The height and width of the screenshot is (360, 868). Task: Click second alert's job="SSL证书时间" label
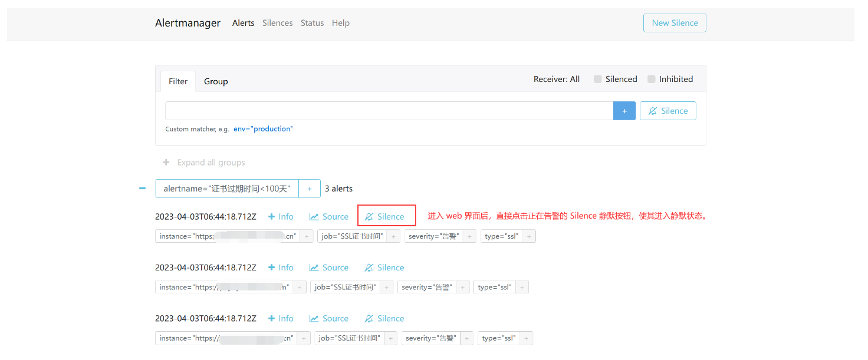[x=345, y=287]
